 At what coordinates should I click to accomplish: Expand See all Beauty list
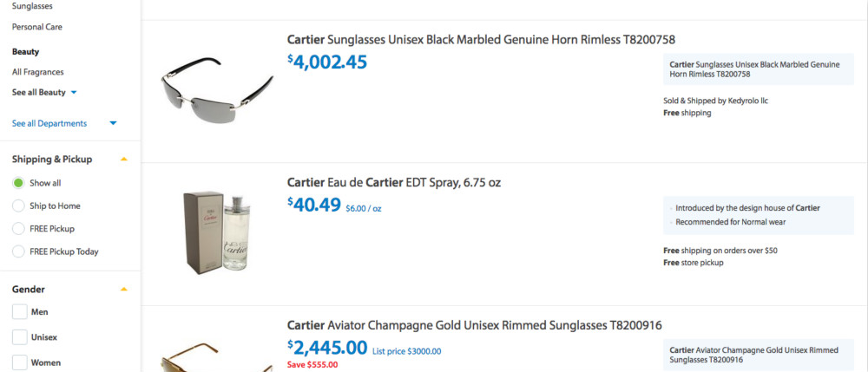click(74, 92)
